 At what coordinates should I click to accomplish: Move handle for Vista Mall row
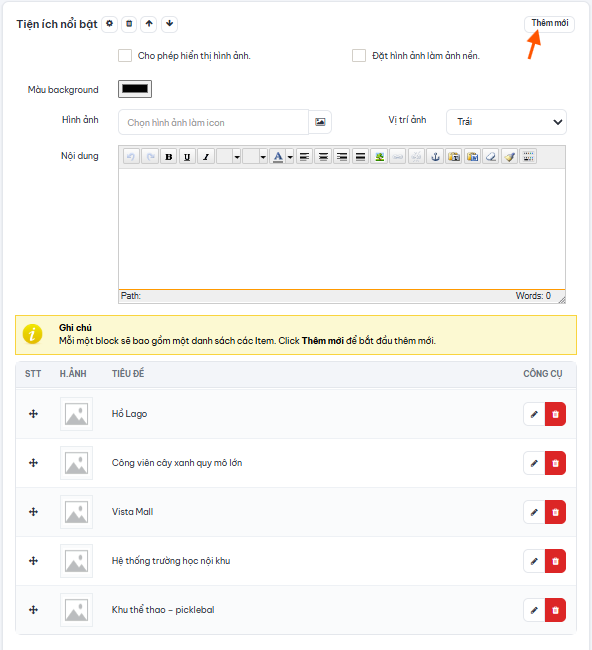tap(34, 512)
